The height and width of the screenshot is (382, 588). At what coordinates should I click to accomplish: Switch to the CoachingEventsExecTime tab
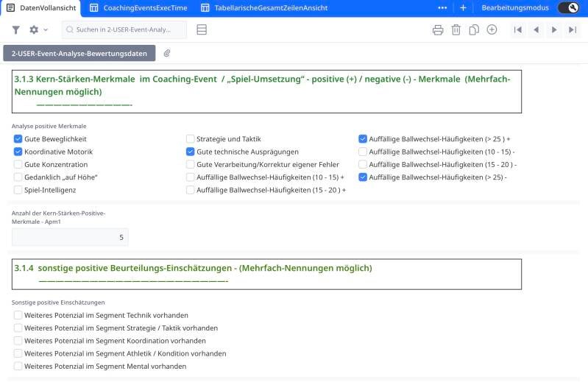138,7
